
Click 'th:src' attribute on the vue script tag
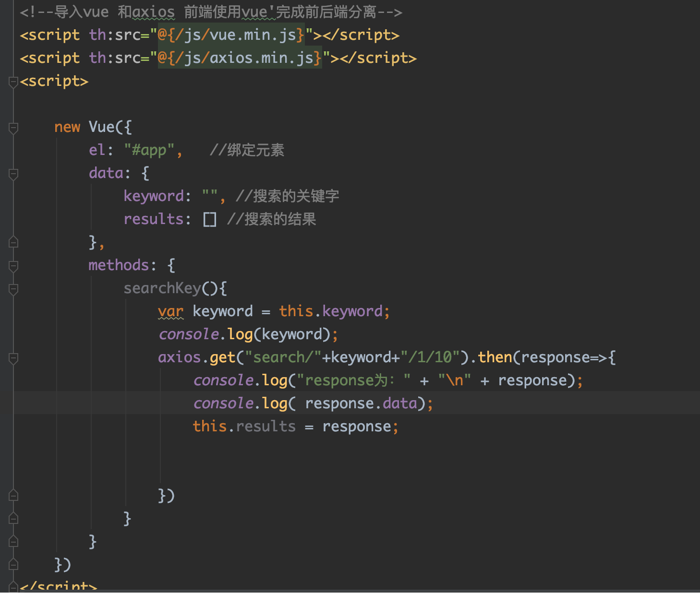115,35
